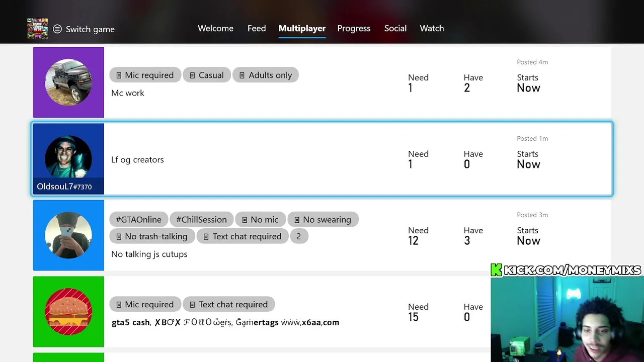The image size is (644, 362).
Task: Click Mic required tag on gta5 cash post
Action: (x=145, y=304)
